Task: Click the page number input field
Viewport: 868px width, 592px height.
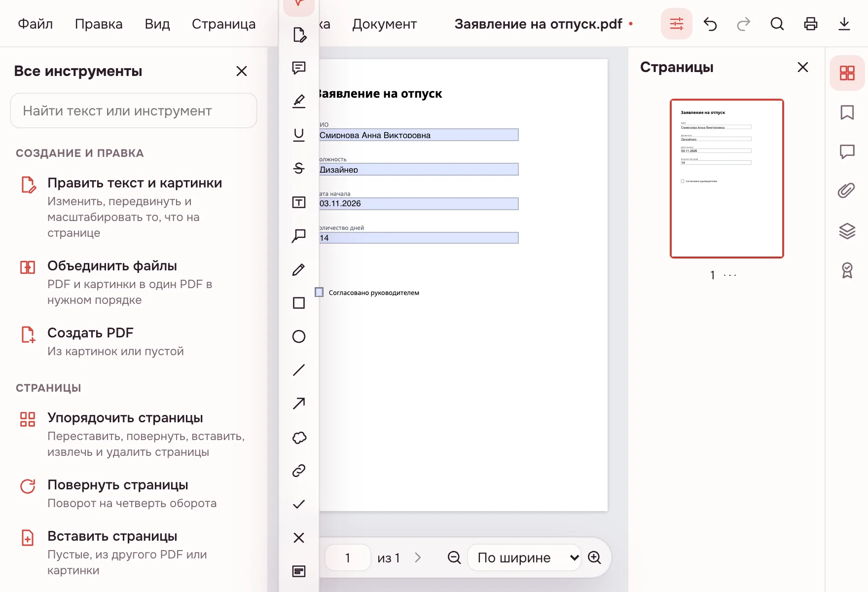Action: 348,557
